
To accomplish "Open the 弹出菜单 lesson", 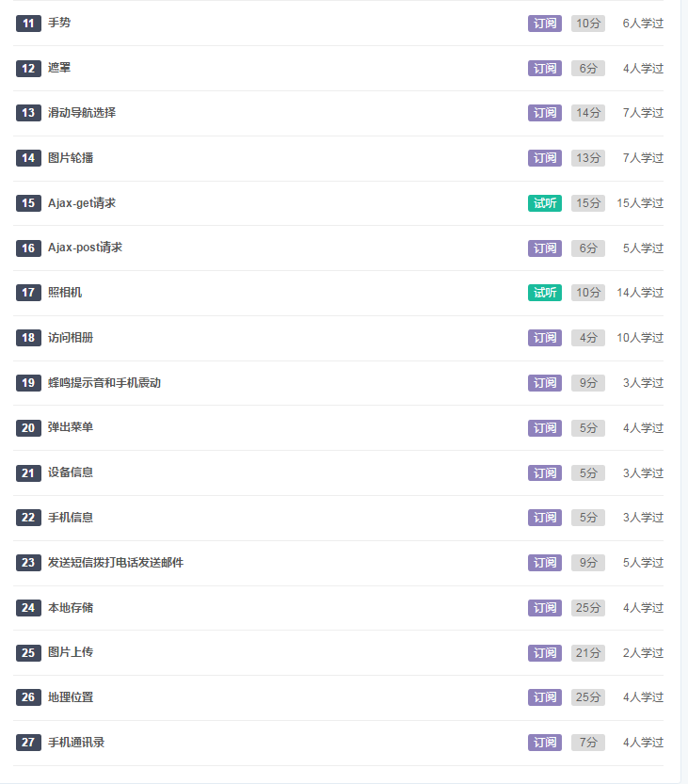I will click(x=71, y=427).
